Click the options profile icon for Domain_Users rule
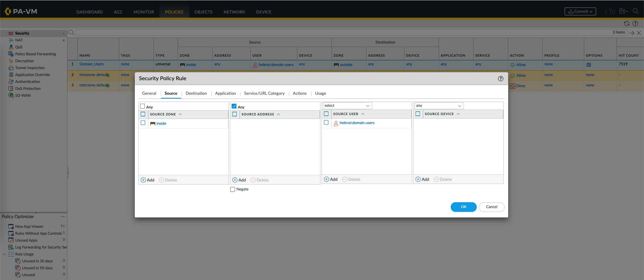644x280 pixels. coord(589,65)
